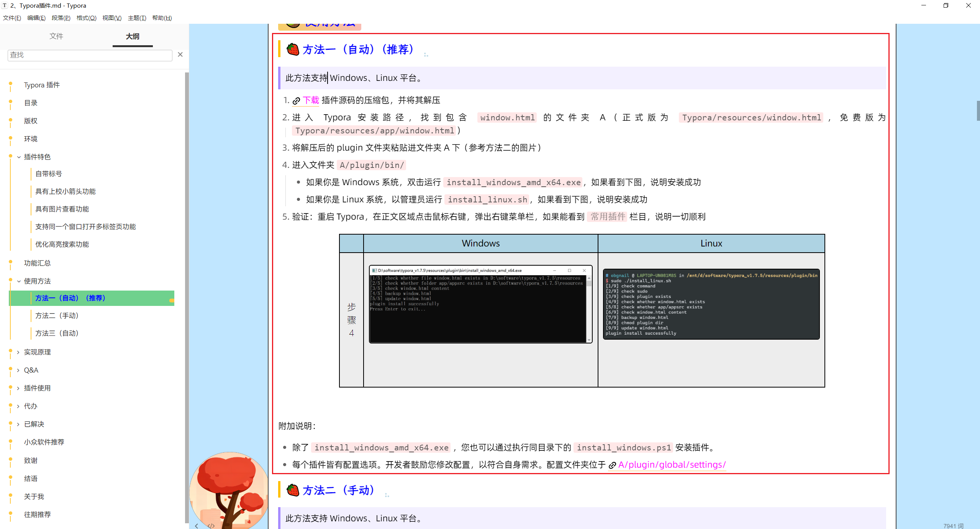The image size is (980, 529).
Task: Jump to 关于我 in the outline
Action: coord(34,496)
